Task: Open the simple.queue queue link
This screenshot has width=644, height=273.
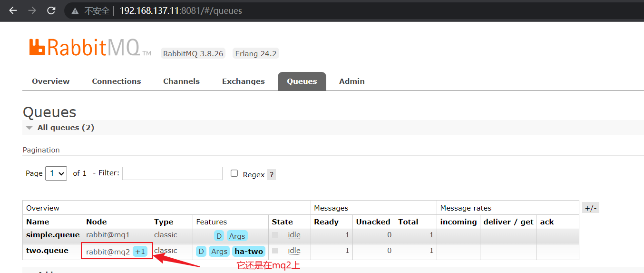Action: coord(53,235)
